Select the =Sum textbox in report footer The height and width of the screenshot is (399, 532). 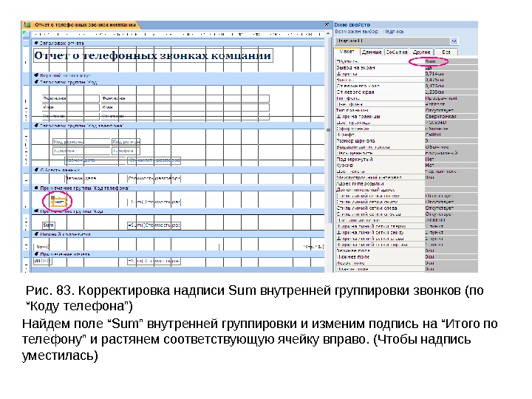(x=154, y=261)
